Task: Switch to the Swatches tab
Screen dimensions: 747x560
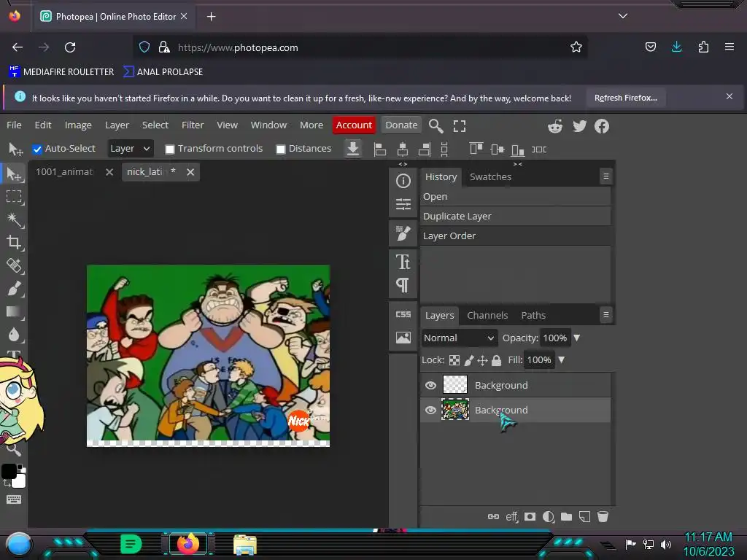Action: (x=490, y=176)
